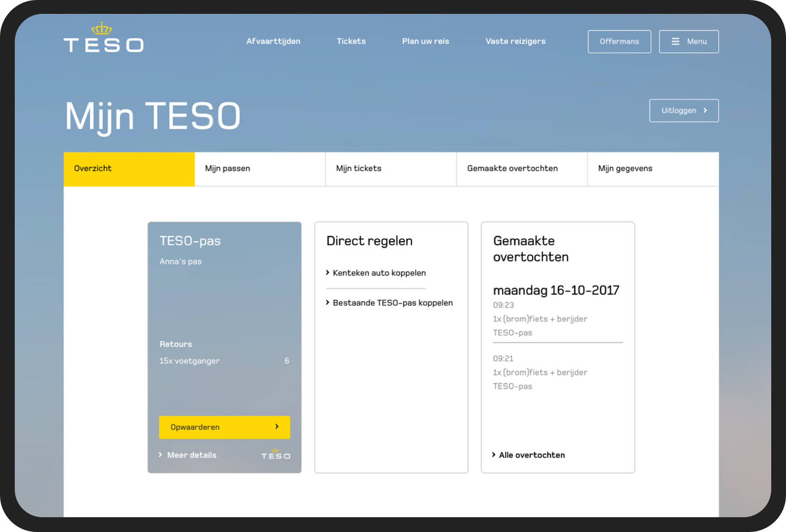This screenshot has height=532, width=786.
Task: Click the 'TESO-pas' card title
Action: pyautogui.click(x=190, y=241)
